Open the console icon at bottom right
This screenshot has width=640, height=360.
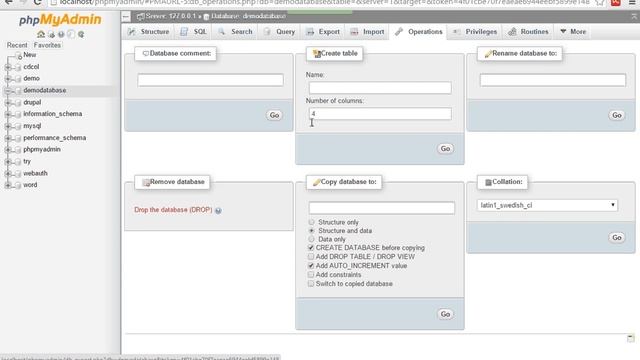click(631, 338)
